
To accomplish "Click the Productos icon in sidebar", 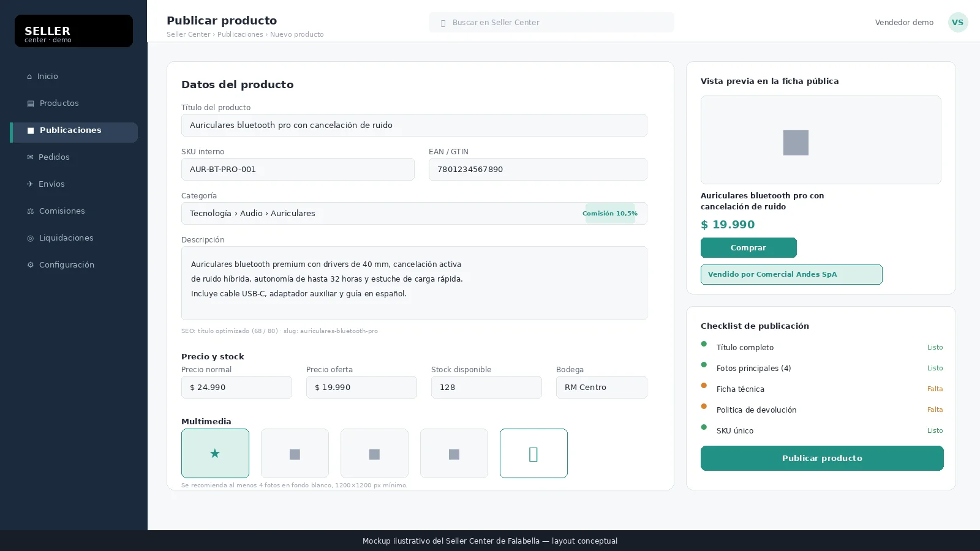I will pos(31,103).
